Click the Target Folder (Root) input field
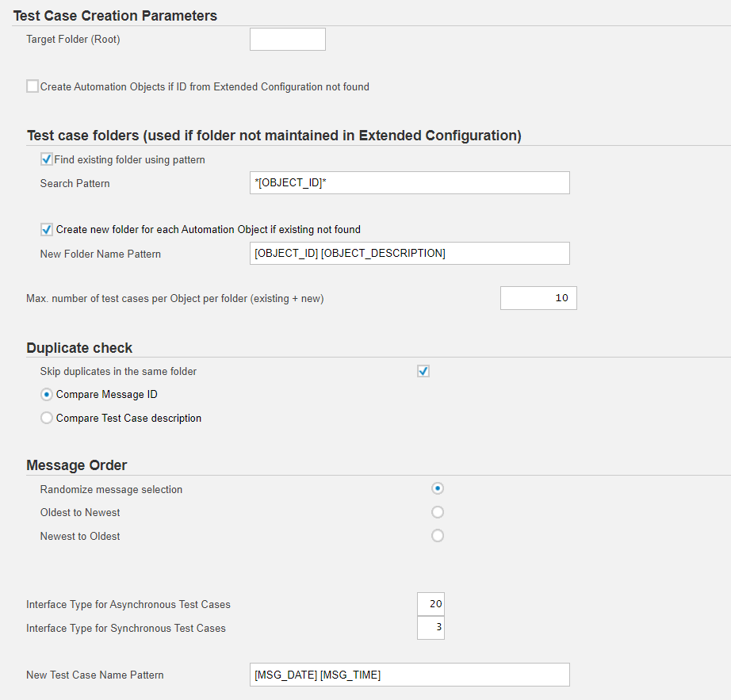731x700 pixels. (287, 40)
